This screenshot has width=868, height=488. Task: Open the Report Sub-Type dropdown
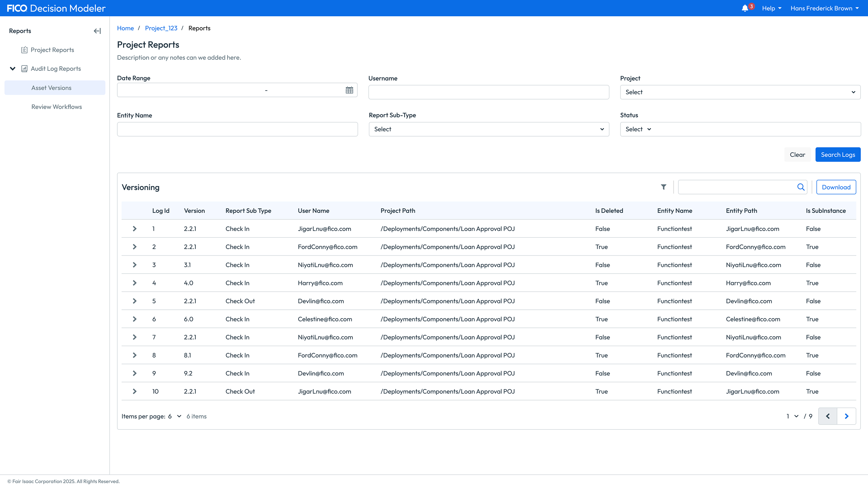tap(489, 129)
